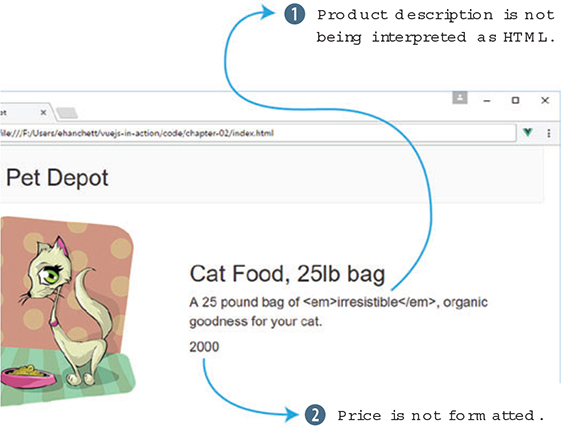
Task: Focus the address bar showing index.html URL
Action: (257, 133)
